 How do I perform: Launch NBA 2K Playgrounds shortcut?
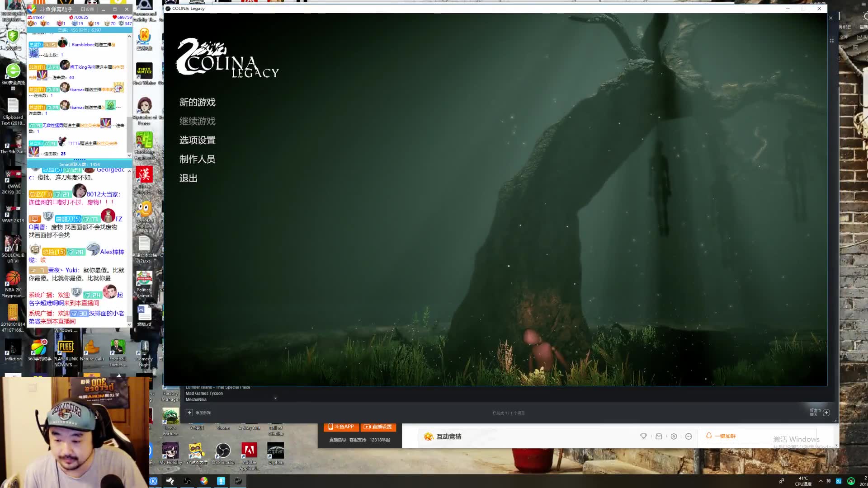(13, 284)
